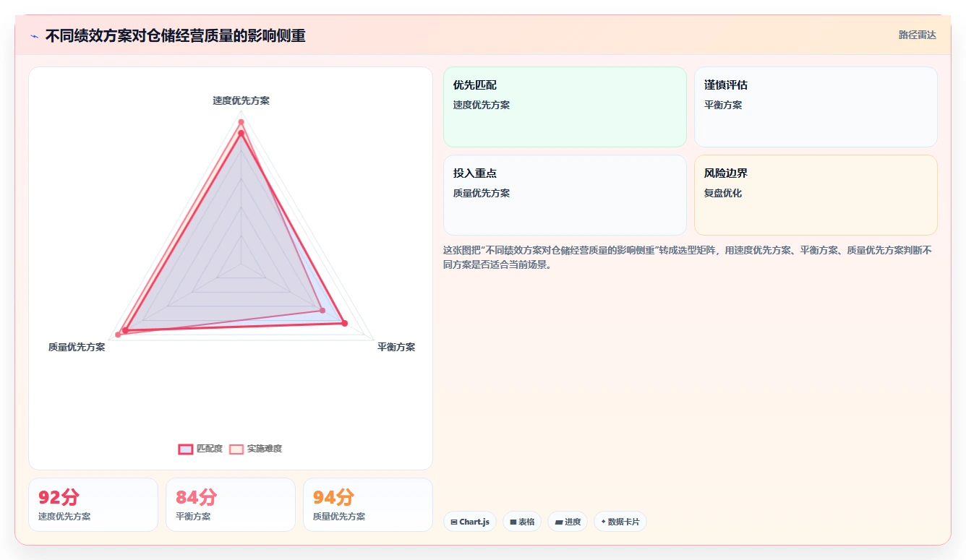
Task: Toggle the 实施难度 legend series
Action: (x=256, y=449)
